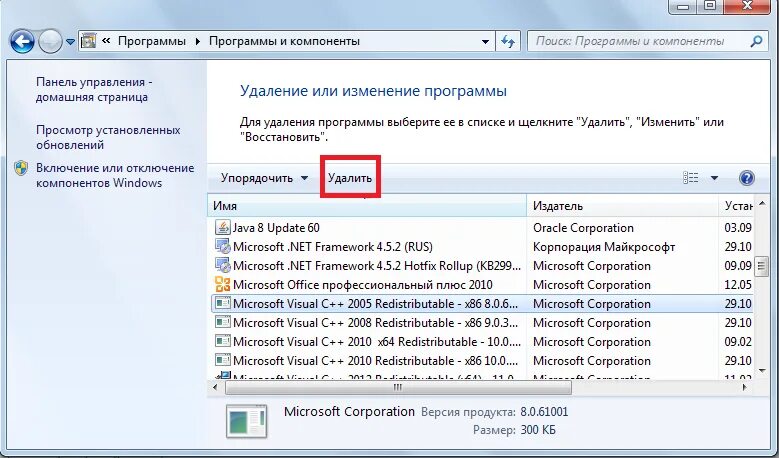
Task: Open the address bar history dropdown
Action: pyautogui.click(x=485, y=42)
